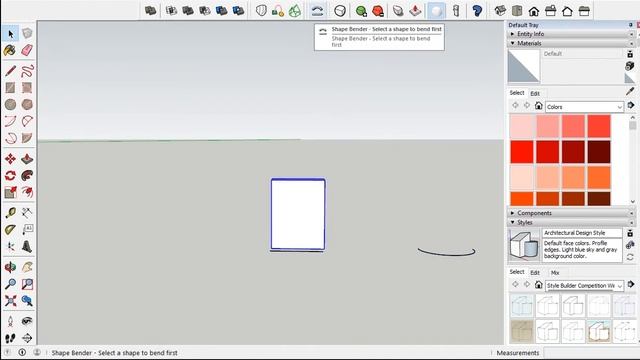Select the Rotate tool
Viewport: 640px width, 360px height.
click(10, 176)
